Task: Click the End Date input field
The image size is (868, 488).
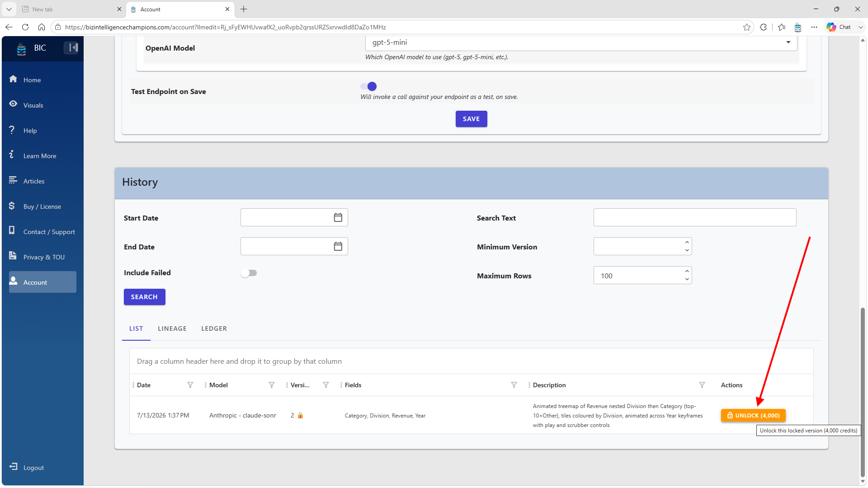Action: tap(287, 246)
